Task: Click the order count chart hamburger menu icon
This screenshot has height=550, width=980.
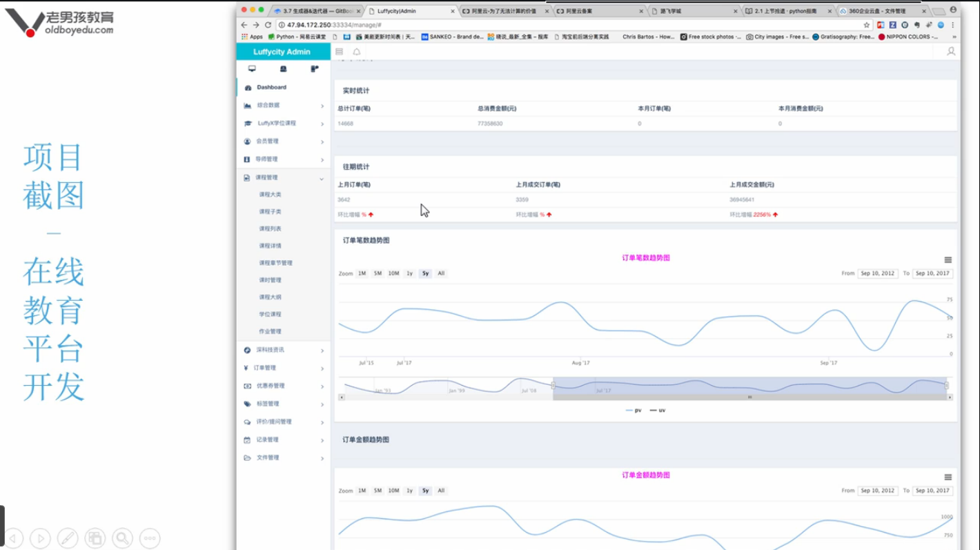Action: coord(948,260)
